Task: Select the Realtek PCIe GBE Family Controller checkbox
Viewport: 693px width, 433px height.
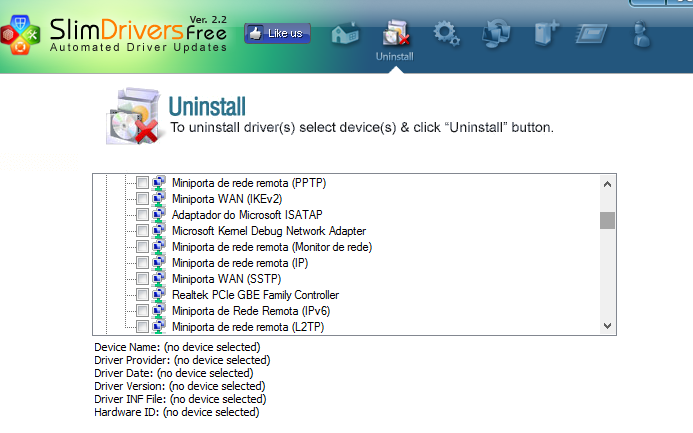Action: click(x=142, y=294)
